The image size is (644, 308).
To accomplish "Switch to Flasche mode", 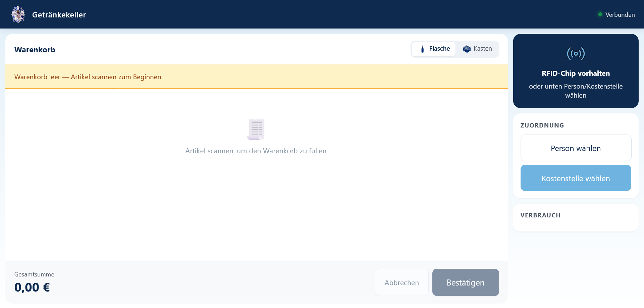I will coord(434,49).
